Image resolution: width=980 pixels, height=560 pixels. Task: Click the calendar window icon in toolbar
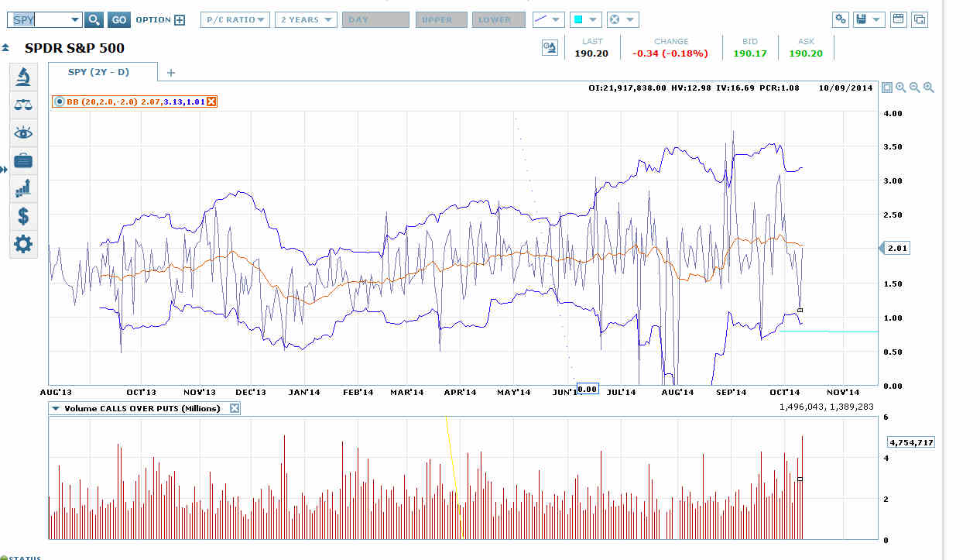(x=898, y=19)
